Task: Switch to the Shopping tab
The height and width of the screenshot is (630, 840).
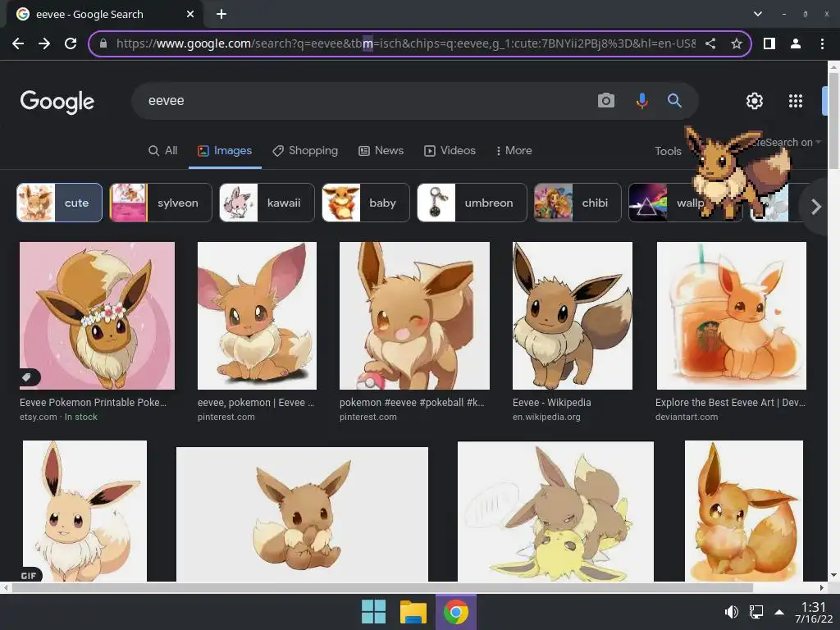Action: point(305,151)
